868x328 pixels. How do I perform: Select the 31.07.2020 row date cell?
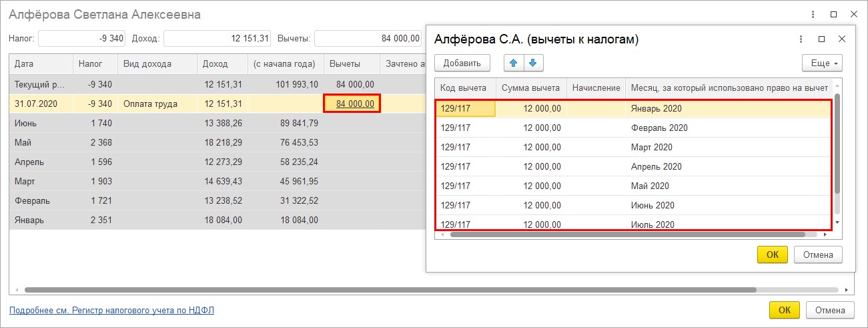click(41, 104)
